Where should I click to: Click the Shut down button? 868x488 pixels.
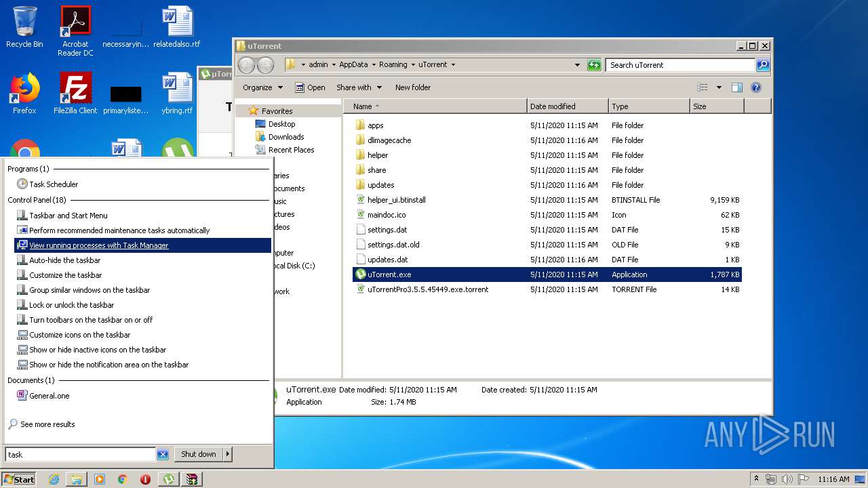(x=198, y=454)
